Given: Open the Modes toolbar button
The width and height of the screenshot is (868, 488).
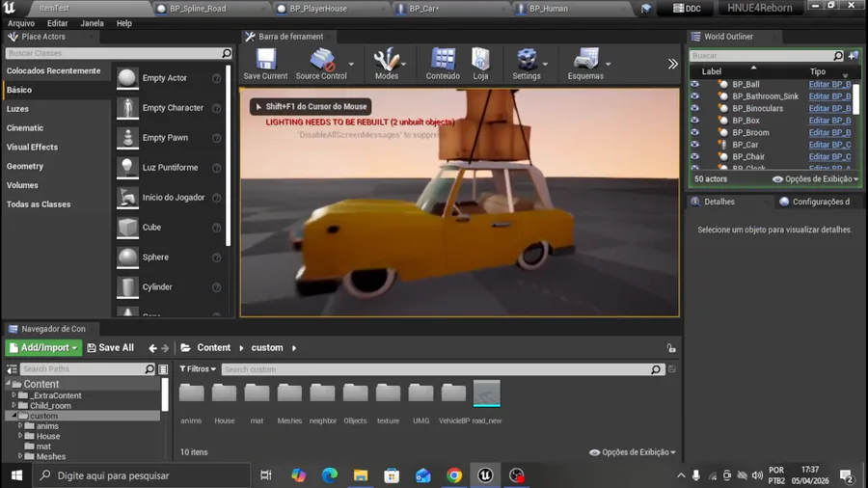Looking at the screenshot, I should coord(386,60).
